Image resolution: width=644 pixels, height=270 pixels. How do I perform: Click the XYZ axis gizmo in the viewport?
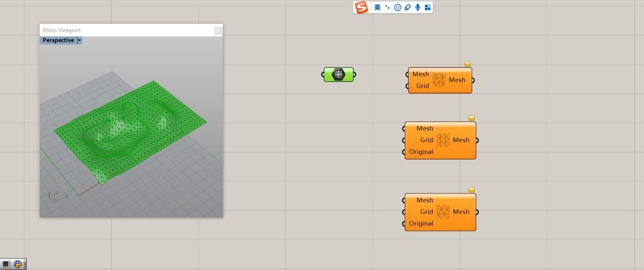(x=57, y=197)
